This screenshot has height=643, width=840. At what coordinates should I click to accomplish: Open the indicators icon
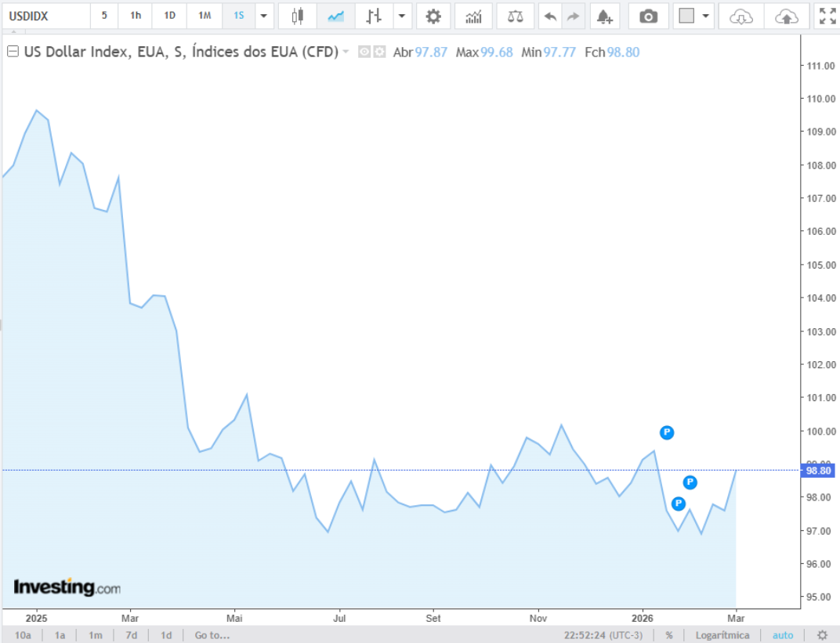[x=473, y=16]
